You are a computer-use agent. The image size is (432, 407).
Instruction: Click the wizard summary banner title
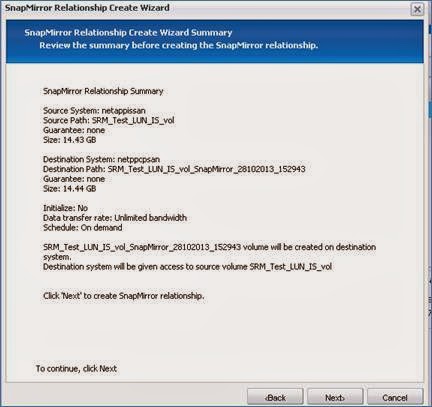pos(128,33)
